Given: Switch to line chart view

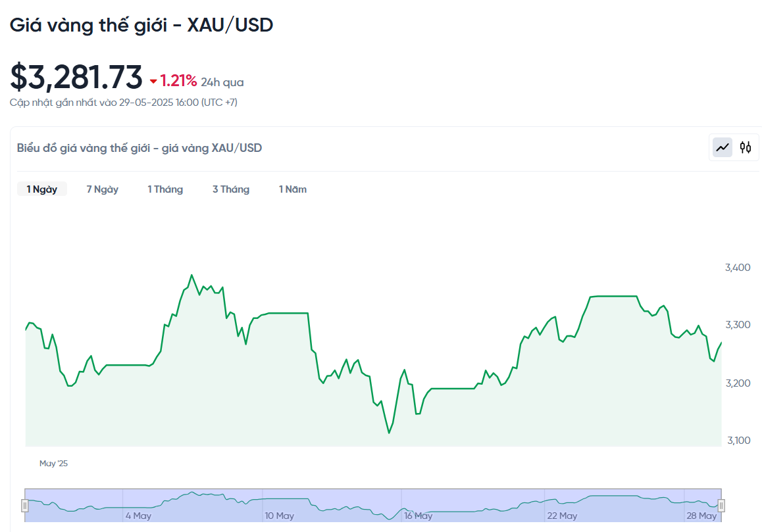Looking at the screenshot, I should [723, 147].
